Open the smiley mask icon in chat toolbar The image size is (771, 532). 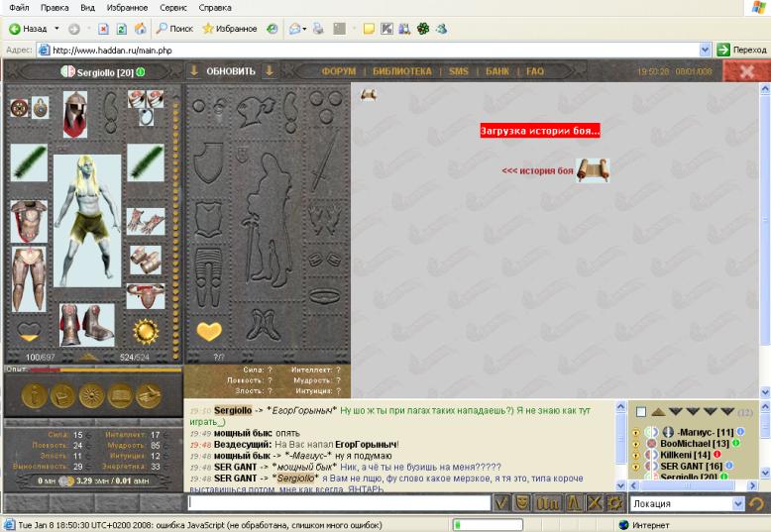(524, 503)
